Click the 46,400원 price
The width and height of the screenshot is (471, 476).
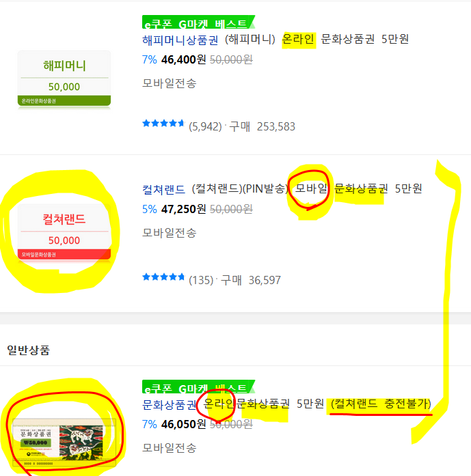(x=183, y=59)
